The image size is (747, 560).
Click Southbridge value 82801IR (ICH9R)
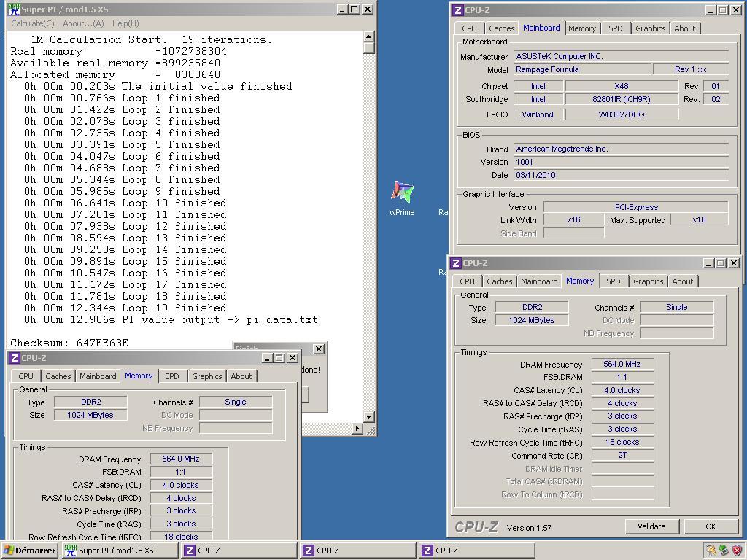point(622,99)
